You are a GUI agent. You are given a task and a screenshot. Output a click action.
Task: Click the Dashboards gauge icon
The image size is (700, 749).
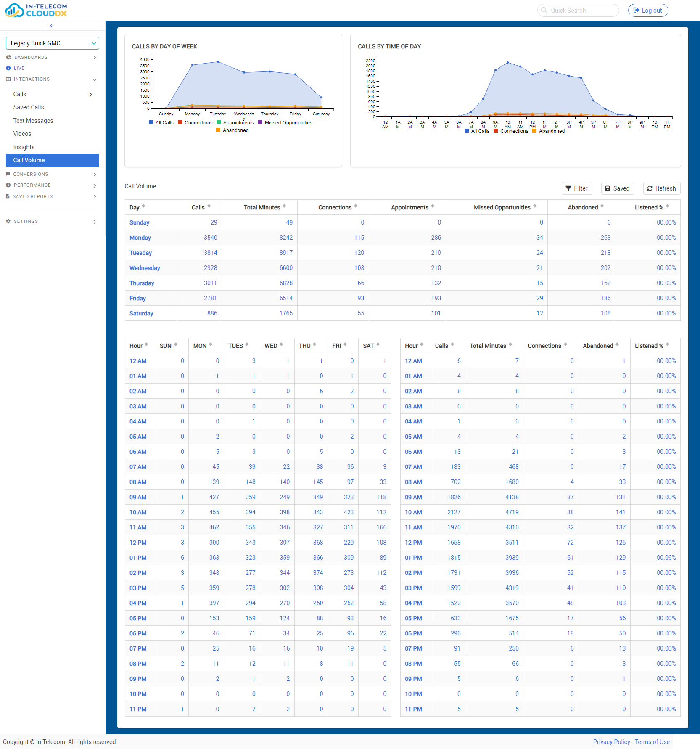pos(8,57)
